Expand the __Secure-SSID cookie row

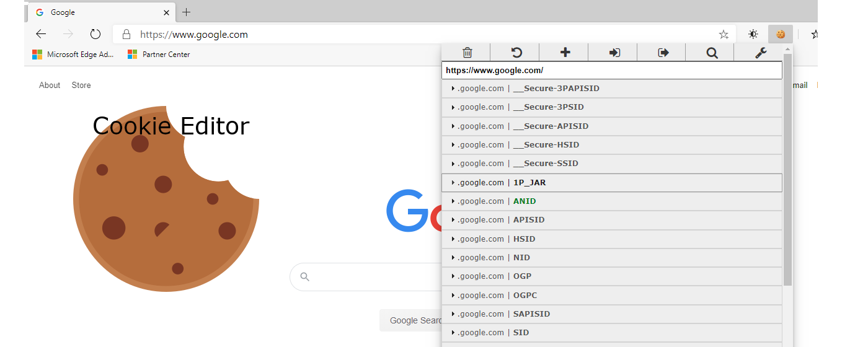click(612, 164)
